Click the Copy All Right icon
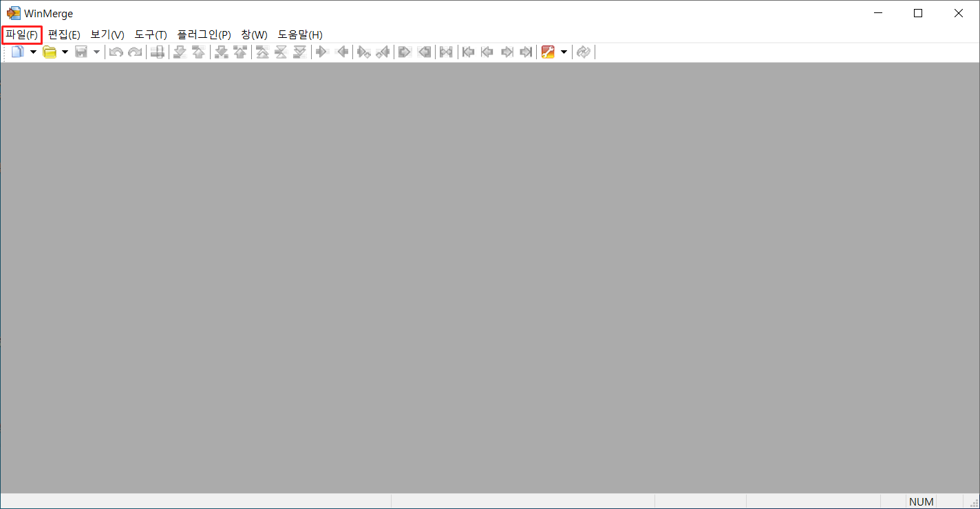Viewport: 980px width, 509px height. click(x=405, y=52)
